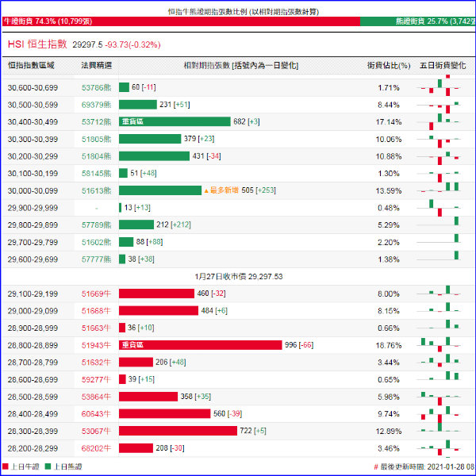Click the green bar for 30,200-30,299
The width and height of the screenshot is (476, 476).
pos(154,156)
